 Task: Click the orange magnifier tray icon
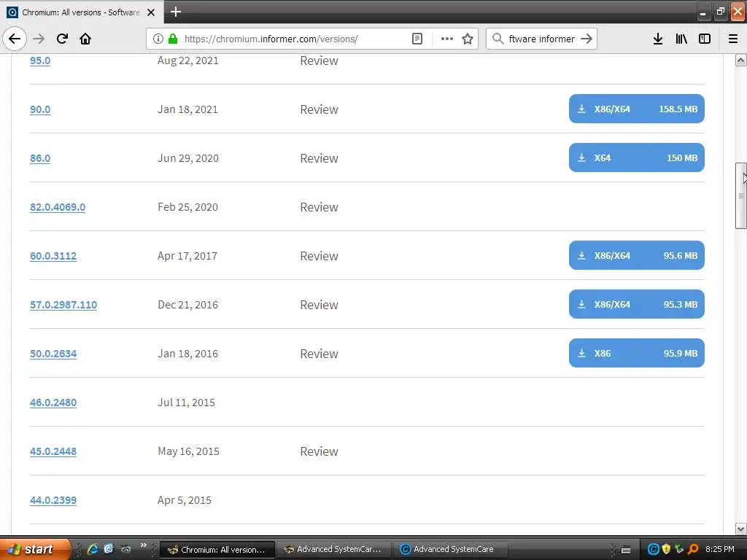coord(693,549)
